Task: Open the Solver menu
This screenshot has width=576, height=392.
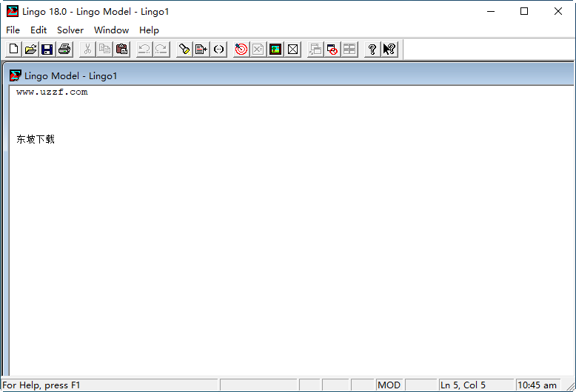Action: (x=70, y=30)
